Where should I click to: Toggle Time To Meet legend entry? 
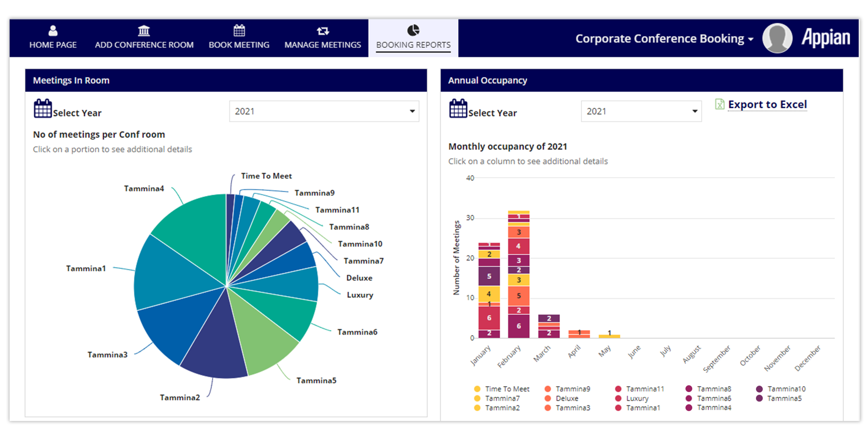[x=502, y=389]
